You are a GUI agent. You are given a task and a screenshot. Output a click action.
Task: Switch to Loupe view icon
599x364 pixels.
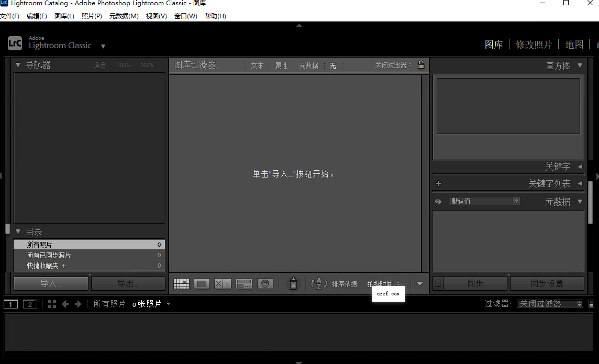[x=202, y=283]
